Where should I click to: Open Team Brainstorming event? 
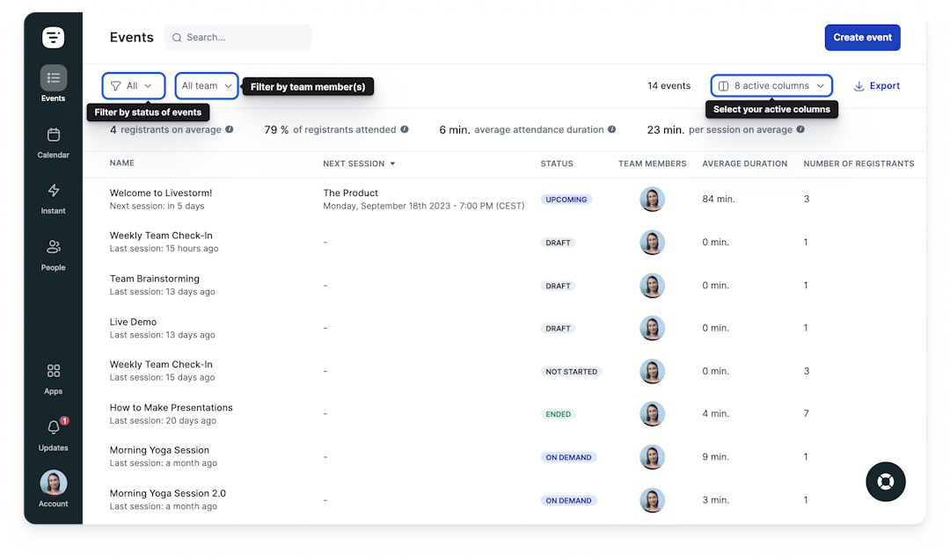point(155,279)
